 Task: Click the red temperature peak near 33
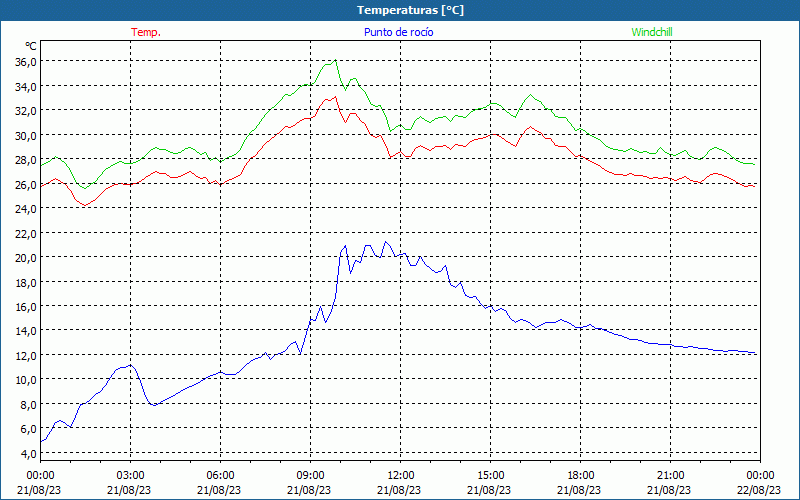point(335,97)
